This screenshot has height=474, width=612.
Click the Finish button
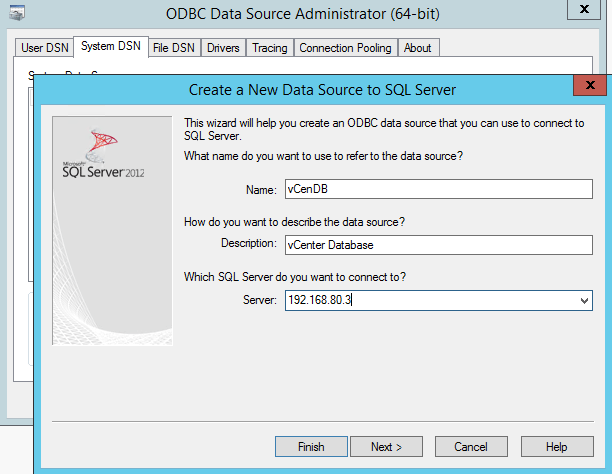[x=311, y=447]
